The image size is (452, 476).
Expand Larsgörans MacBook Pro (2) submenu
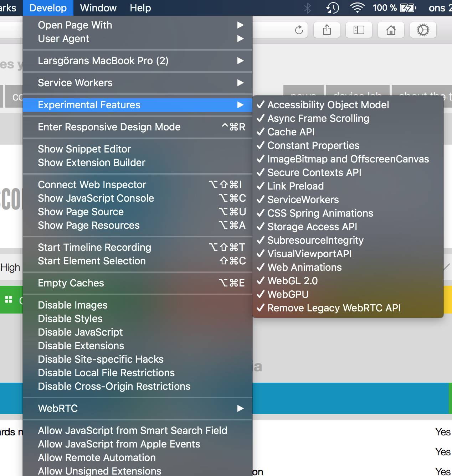click(138, 61)
